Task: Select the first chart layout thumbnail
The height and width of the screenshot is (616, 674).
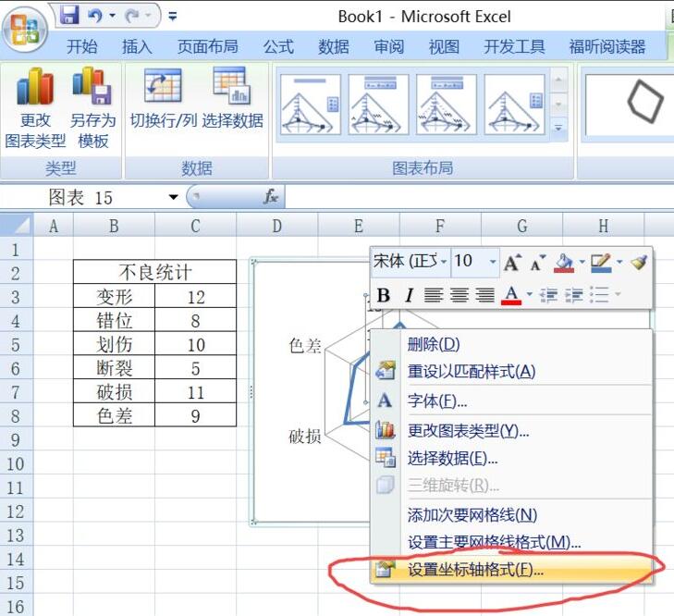Action: (x=311, y=105)
